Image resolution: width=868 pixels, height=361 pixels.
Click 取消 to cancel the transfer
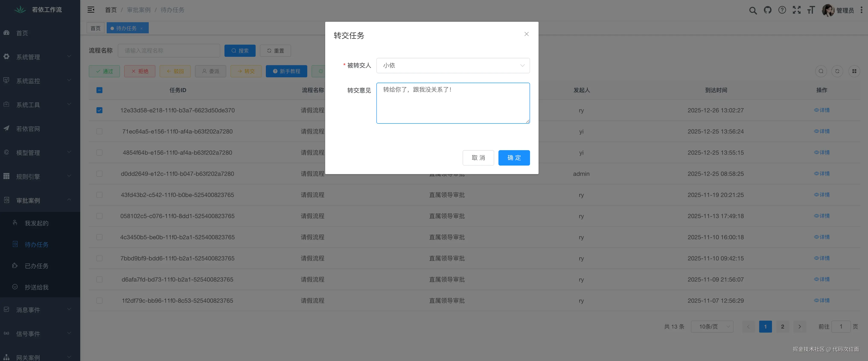tap(478, 158)
